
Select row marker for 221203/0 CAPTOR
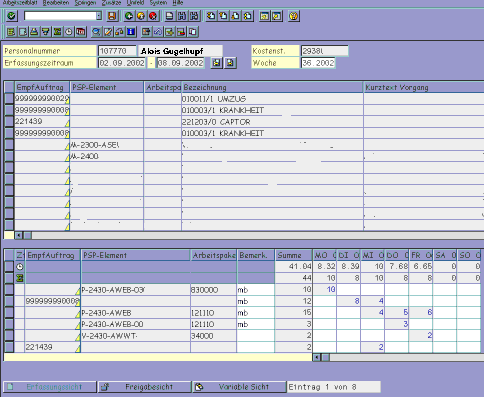coord(9,122)
